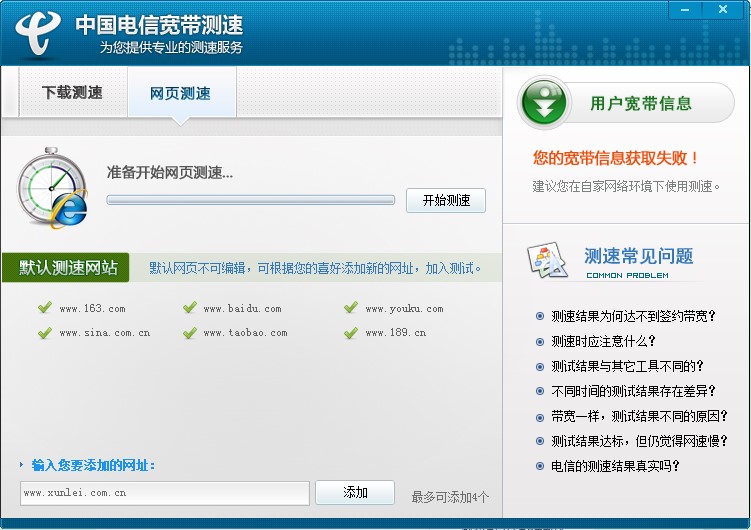
Task: Click bullet icon beside 测速时应注意什么
Action: coord(540,341)
